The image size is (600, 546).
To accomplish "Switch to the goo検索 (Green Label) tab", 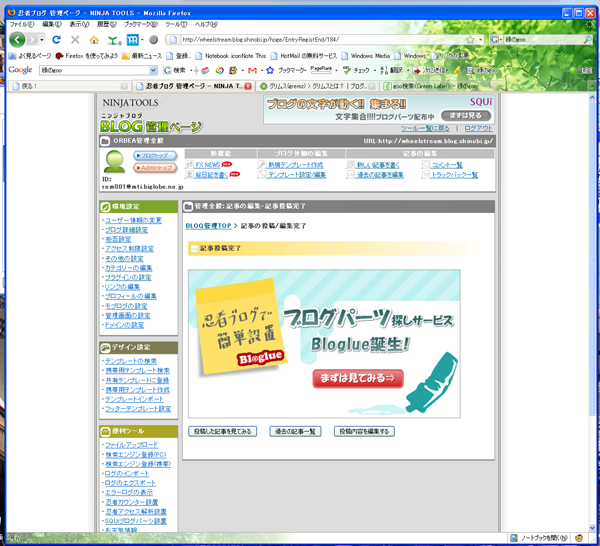I will (442, 86).
